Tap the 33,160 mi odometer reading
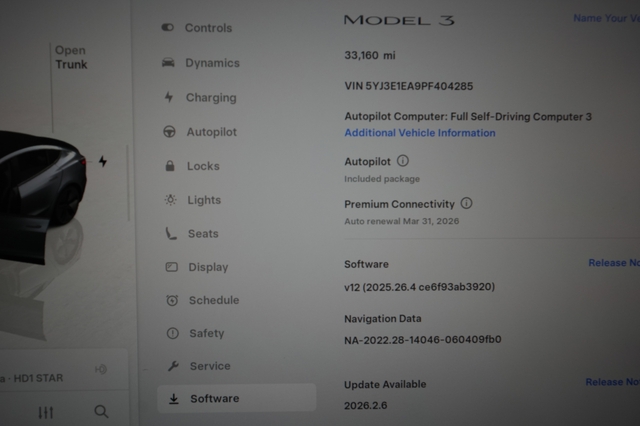The height and width of the screenshot is (426, 640). [370, 55]
